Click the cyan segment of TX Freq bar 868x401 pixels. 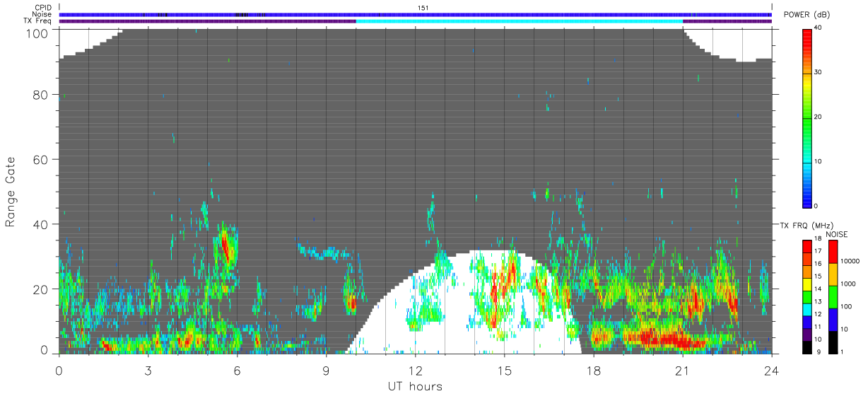[x=520, y=21]
